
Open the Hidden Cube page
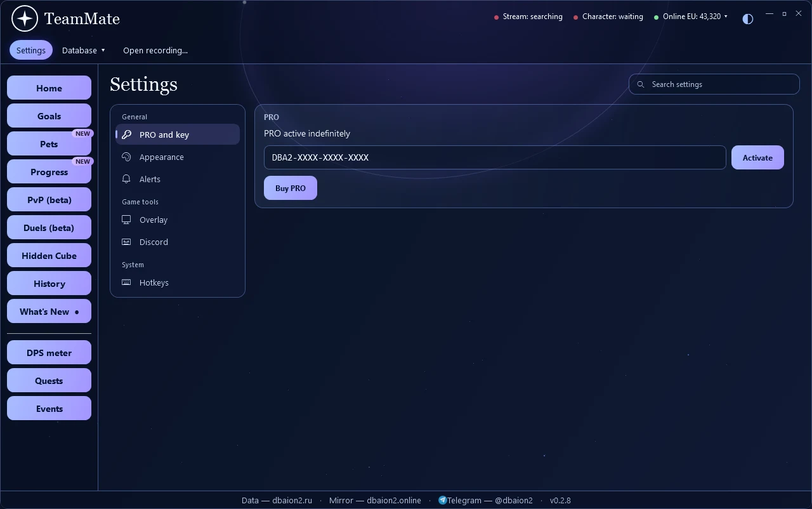(x=49, y=256)
